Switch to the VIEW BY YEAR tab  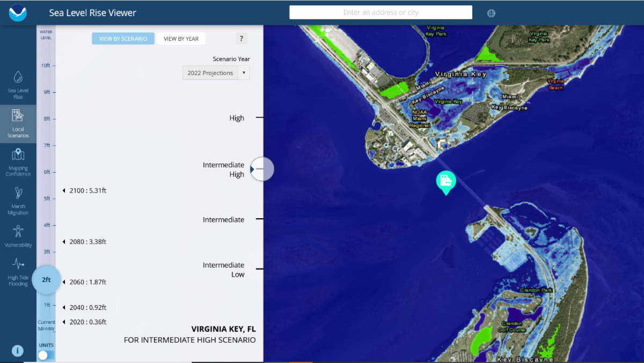tap(180, 38)
